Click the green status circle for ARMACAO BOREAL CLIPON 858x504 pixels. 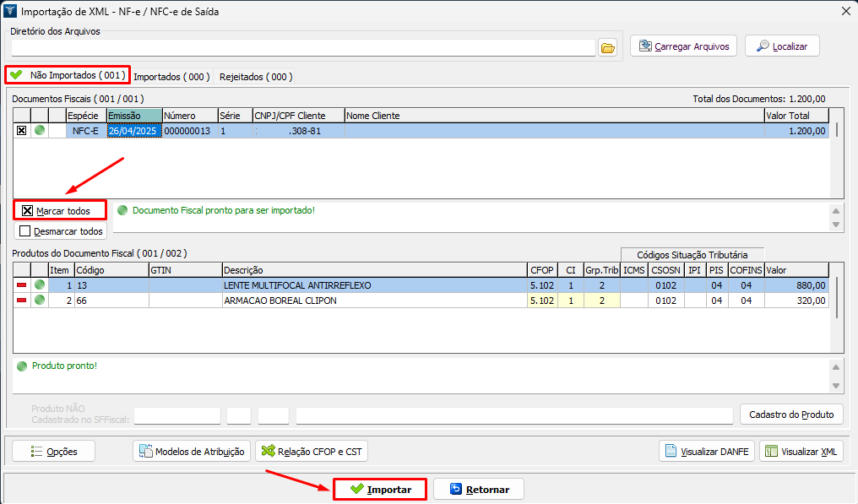click(39, 301)
